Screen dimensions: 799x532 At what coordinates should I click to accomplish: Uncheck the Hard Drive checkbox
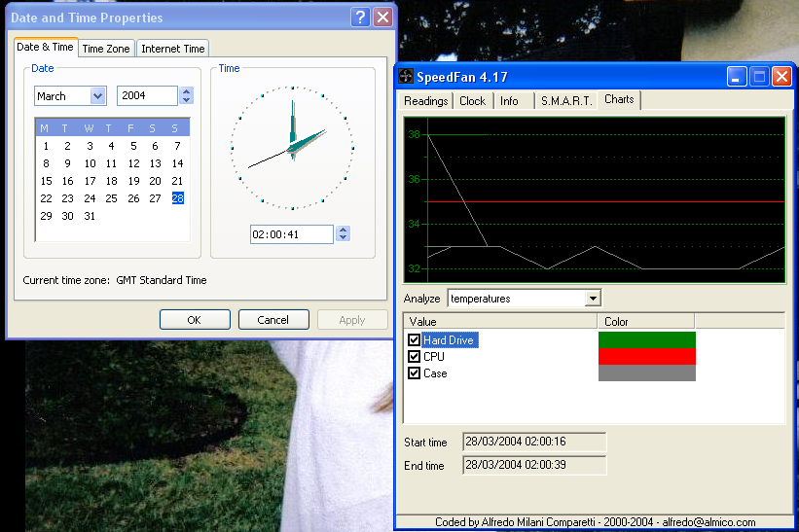414,339
